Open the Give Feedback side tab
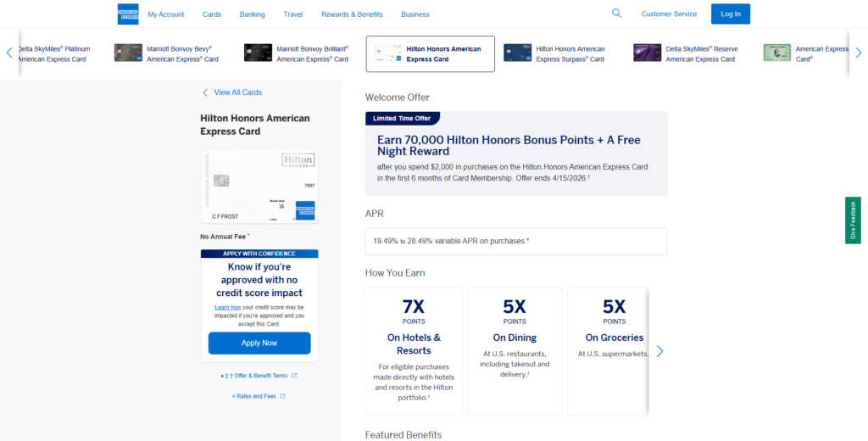The image size is (868, 441). (853, 220)
